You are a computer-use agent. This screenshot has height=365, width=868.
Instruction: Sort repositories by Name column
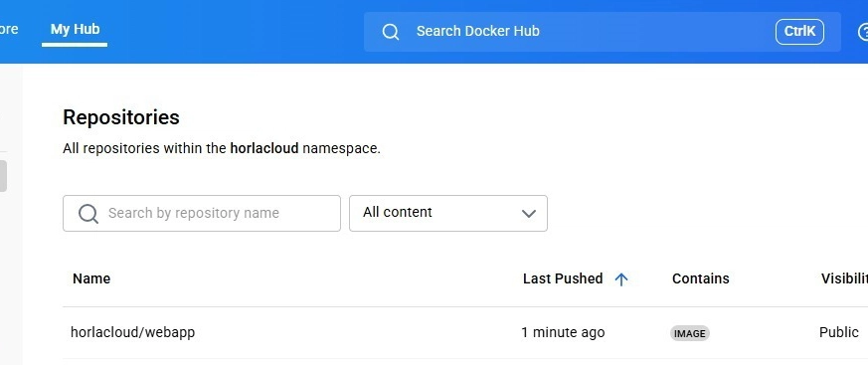pos(91,278)
